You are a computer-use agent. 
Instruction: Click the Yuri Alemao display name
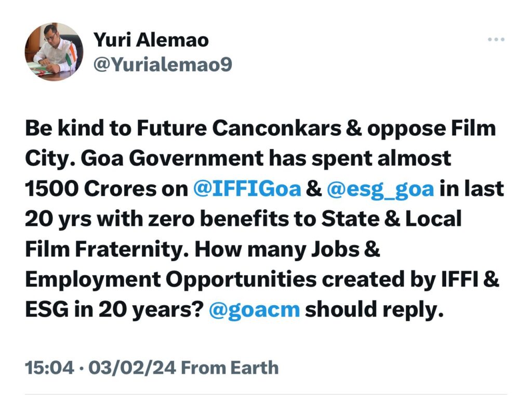[x=151, y=39]
